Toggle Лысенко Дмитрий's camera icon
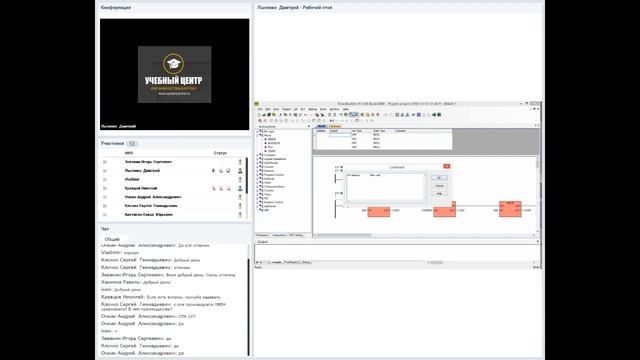640x360 pixels. coord(221,171)
